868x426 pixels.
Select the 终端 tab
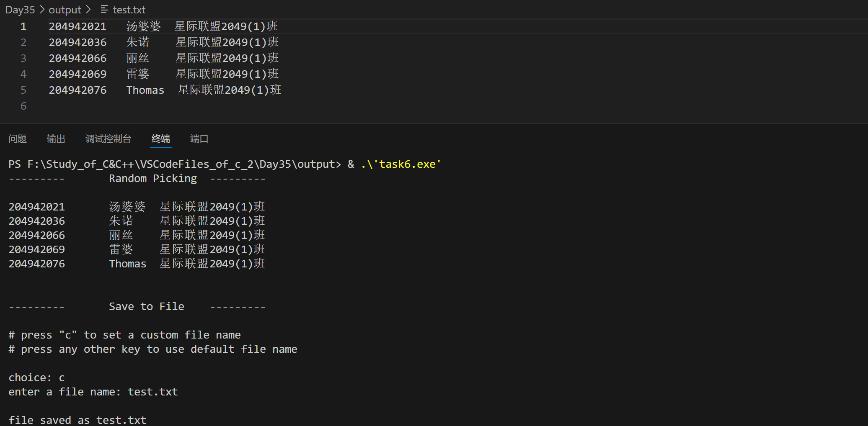click(x=161, y=139)
